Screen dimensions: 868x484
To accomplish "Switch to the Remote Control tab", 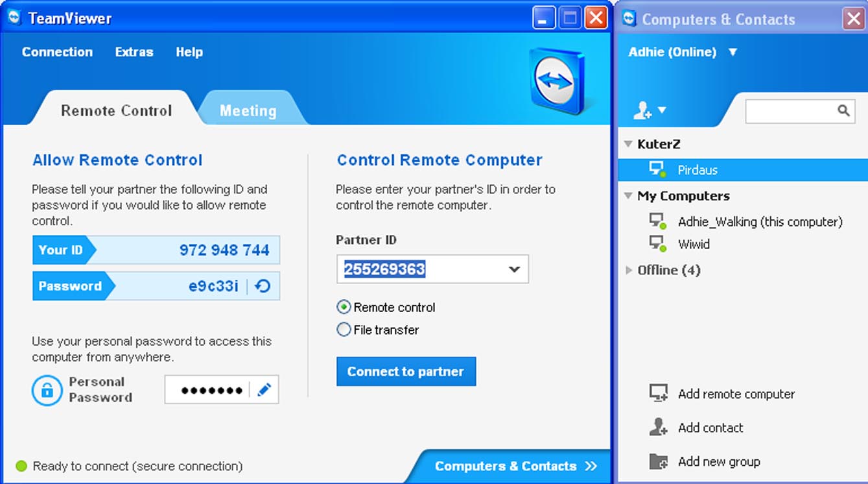I will (x=117, y=110).
